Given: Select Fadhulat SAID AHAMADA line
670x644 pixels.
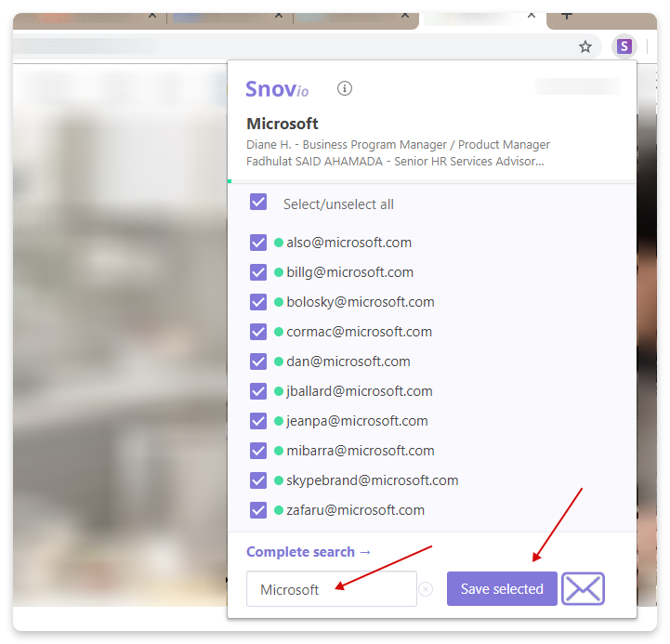Looking at the screenshot, I should 395,162.
